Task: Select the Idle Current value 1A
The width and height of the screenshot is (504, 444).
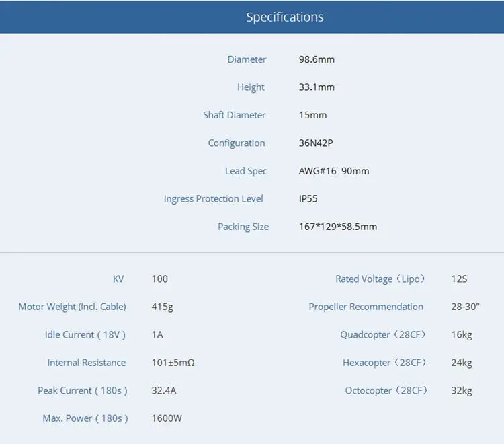Action: click(158, 334)
